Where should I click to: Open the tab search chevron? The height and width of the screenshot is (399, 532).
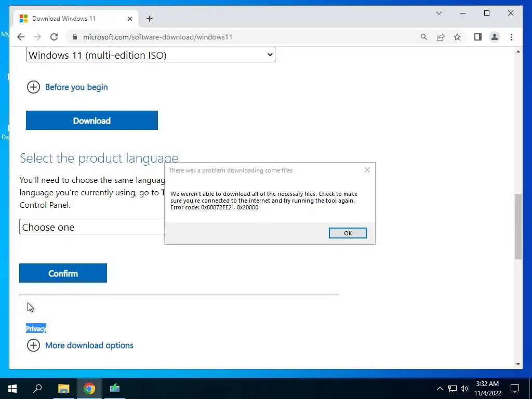438,13
